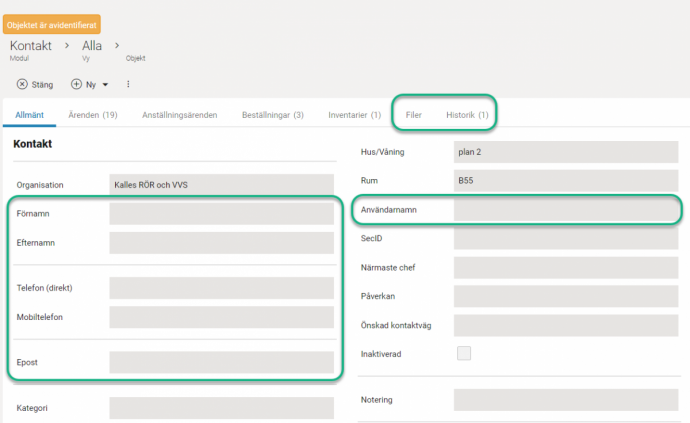690x423 pixels.
Task: Click the Alla view breadcrumb
Action: click(x=92, y=45)
